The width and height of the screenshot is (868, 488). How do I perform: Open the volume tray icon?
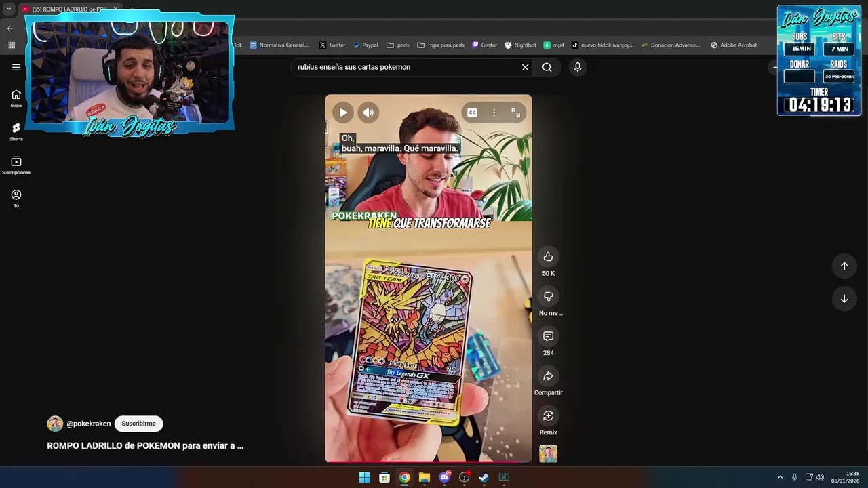(820, 477)
